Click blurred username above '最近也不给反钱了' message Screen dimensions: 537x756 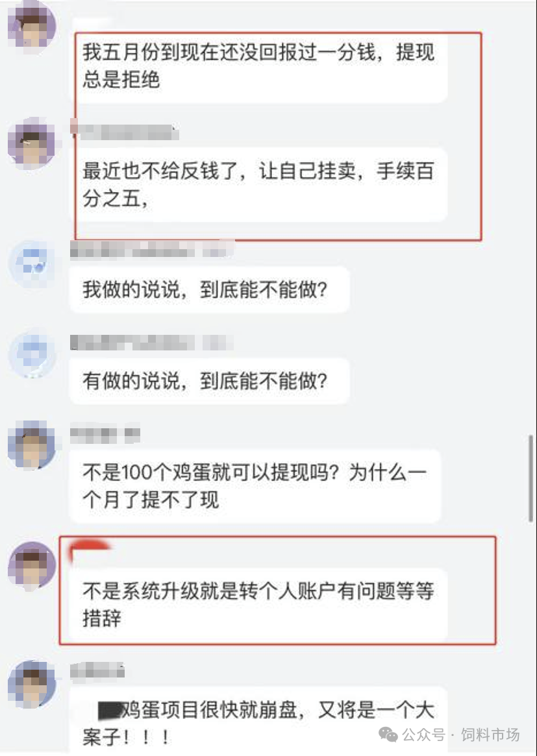125,131
